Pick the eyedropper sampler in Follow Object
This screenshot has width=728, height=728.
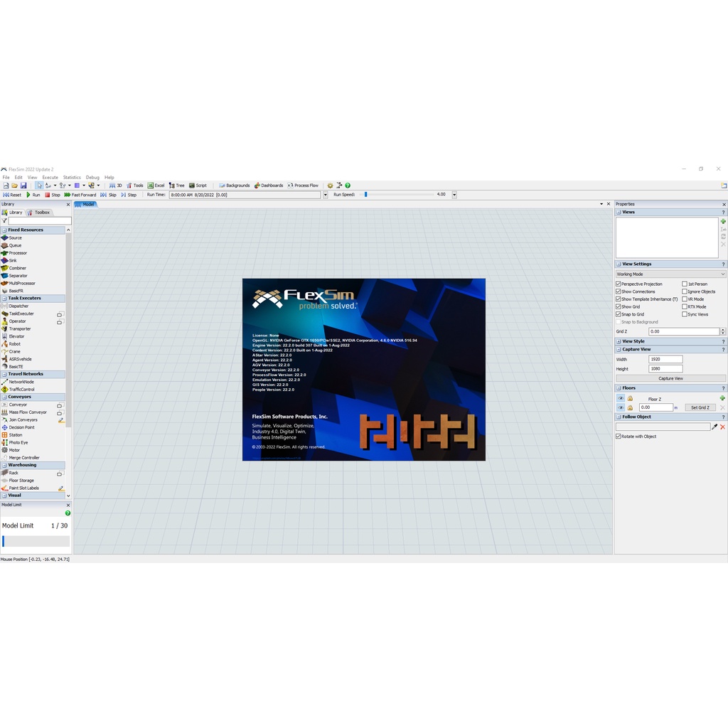point(714,427)
